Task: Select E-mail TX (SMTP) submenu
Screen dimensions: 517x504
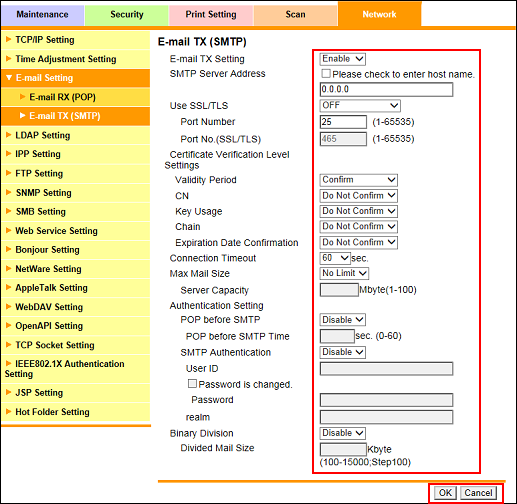Action: click(x=76, y=116)
